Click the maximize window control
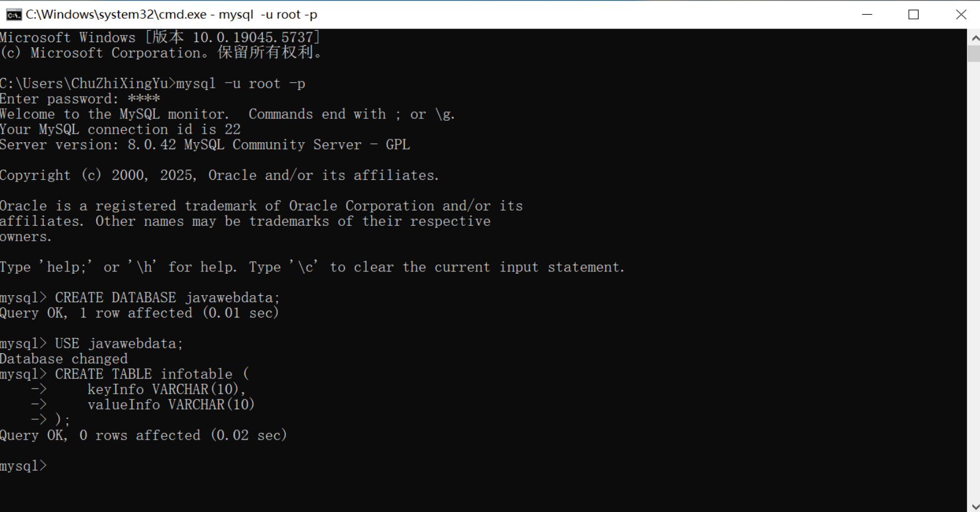Image resolution: width=980 pixels, height=512 pixels. tap(914, 14)
